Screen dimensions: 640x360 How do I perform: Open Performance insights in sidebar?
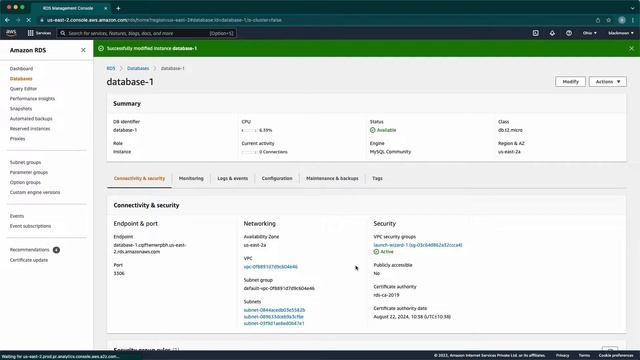pyautogui.click(x=32, y=99)
